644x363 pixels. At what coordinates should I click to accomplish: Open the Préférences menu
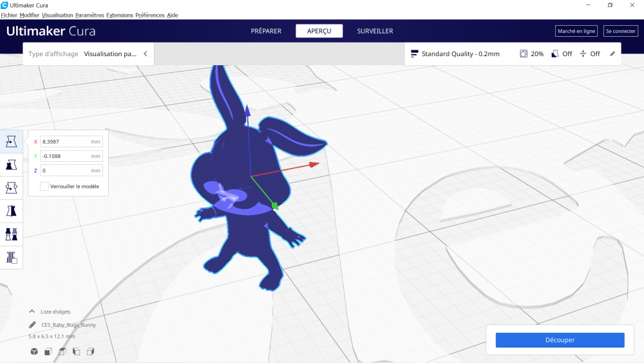(x=150, y=15)
